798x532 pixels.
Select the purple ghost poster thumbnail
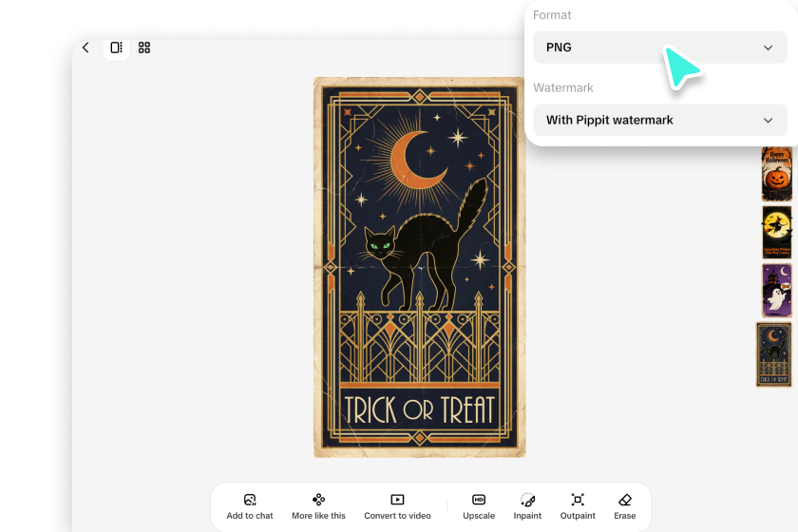[776, 291]
